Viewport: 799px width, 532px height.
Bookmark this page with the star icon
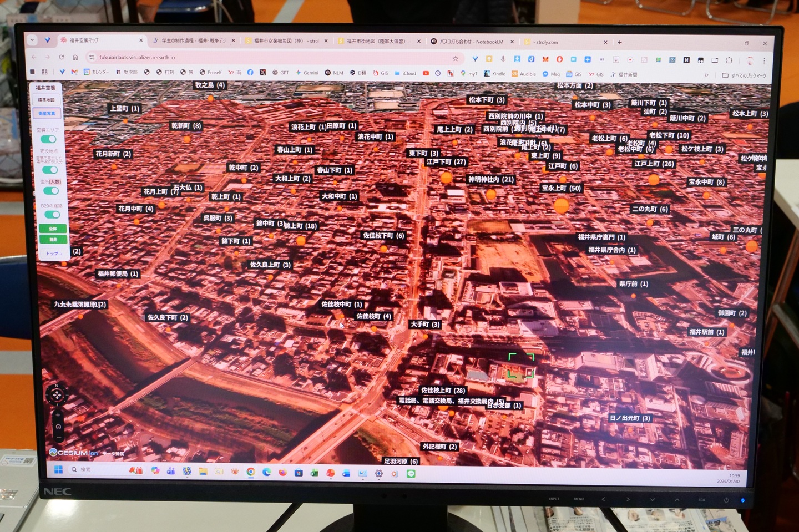(x=456, y=58)
